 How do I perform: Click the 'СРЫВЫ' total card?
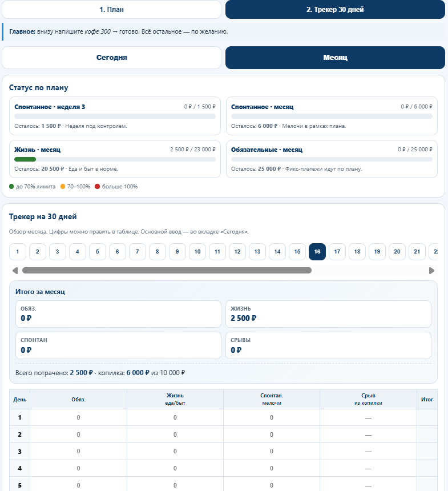[x=328, y=346]
